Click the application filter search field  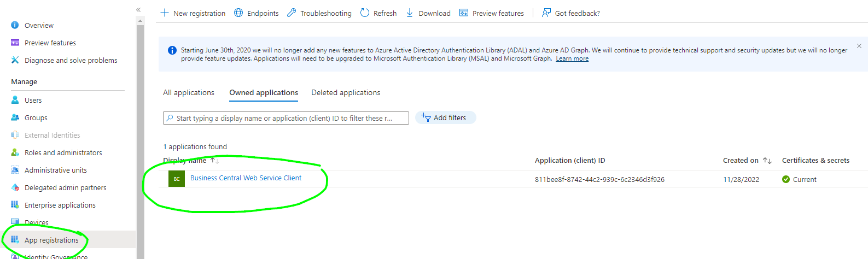point(286,118)
